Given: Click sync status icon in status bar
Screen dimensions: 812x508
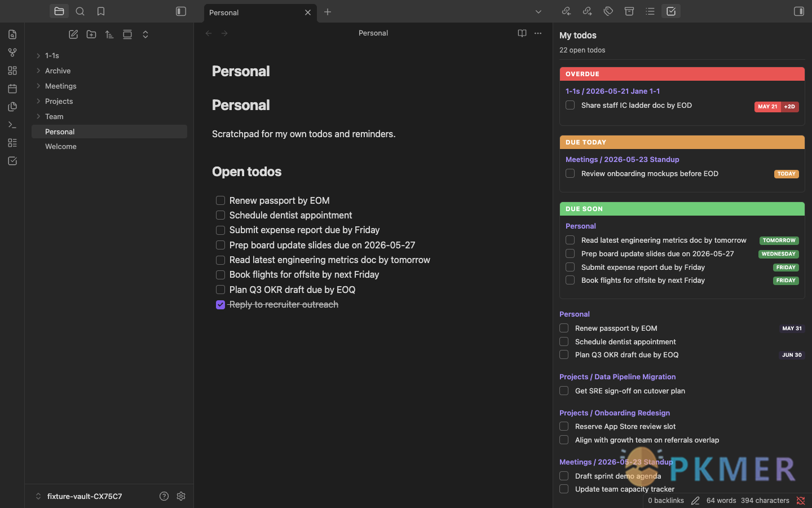Looking at the screenshot, I should point(801,501).
